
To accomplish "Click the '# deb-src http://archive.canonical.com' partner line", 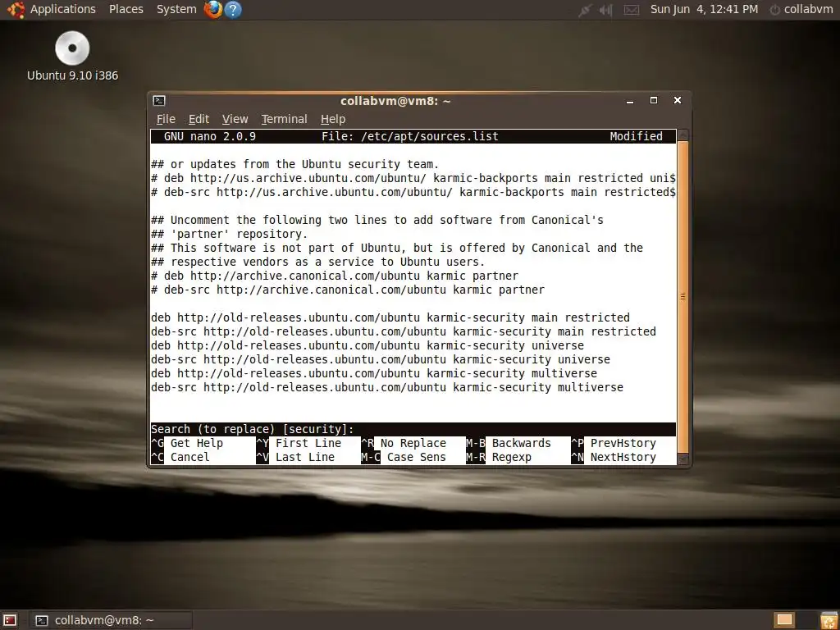I will click(x=347, y=290).
